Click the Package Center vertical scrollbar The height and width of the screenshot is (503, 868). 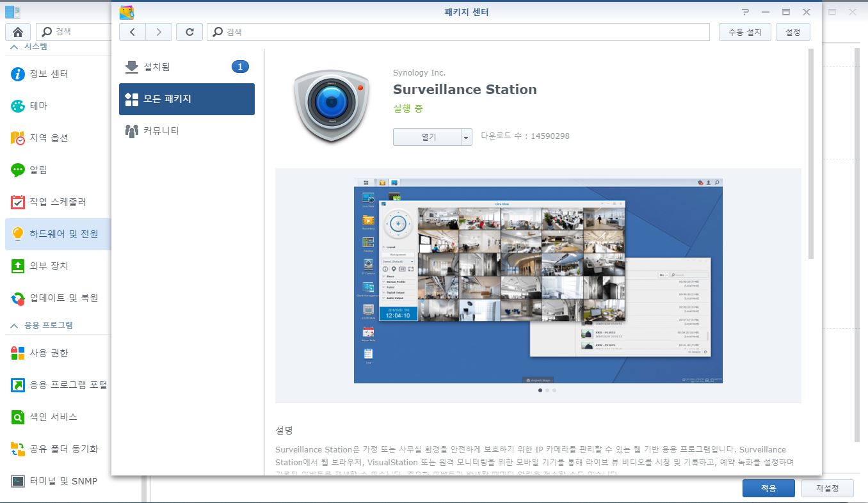811,154
